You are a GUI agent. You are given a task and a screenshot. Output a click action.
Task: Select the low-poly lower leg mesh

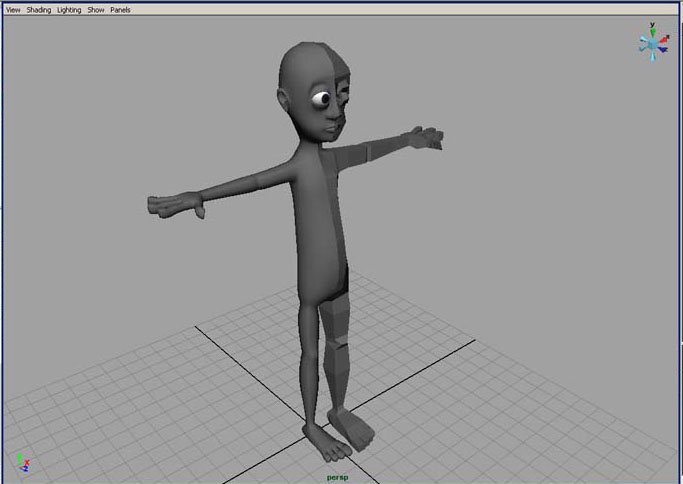(338, 375)
